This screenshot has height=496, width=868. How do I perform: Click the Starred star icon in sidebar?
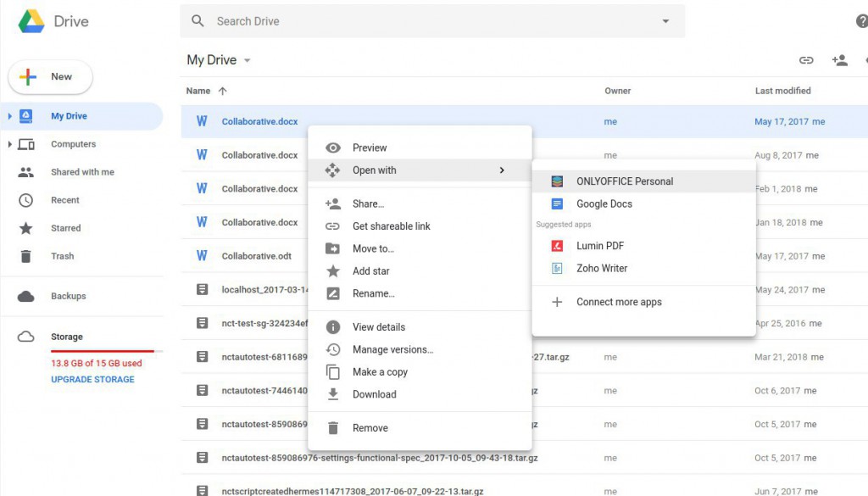coord(26,228)
